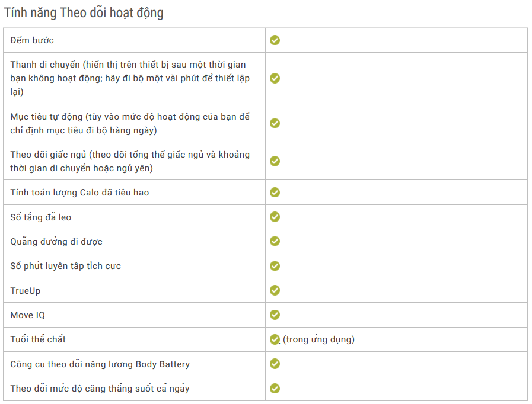Click the text (trong ứng dụng)
This screenshot has width=532, height=404.
coord(318,339)
